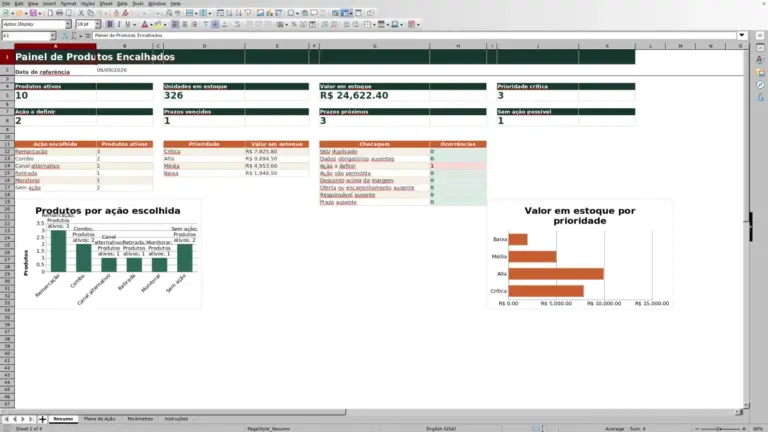Click the Copy icon
The width and height of the screenshot is (768, 432).
90,13
